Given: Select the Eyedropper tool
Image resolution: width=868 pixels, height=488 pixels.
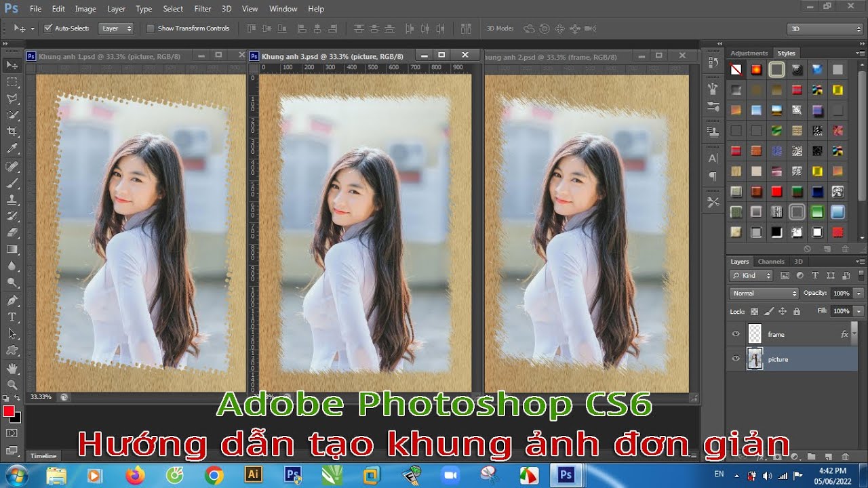Looking at the screenshot, I should (x=12, y=148).
